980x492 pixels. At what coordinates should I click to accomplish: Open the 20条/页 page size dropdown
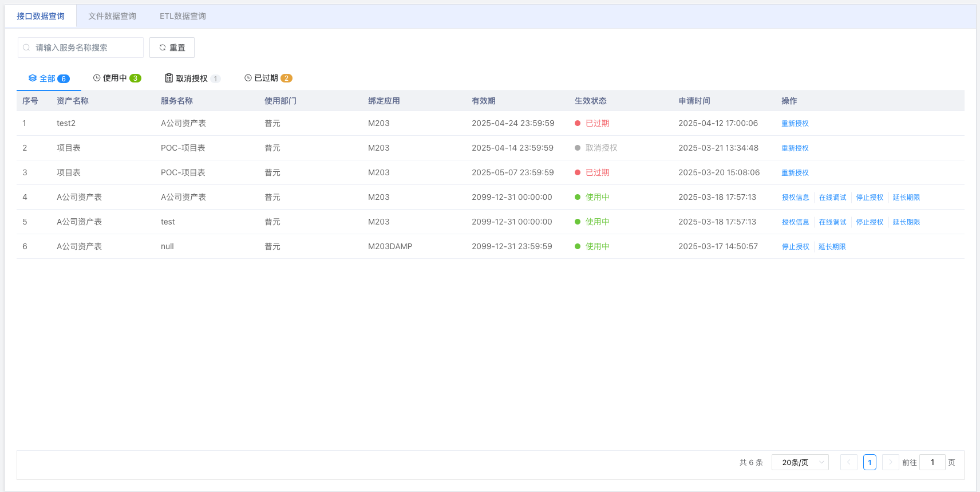pyautogui.click(x=800, y=462)
